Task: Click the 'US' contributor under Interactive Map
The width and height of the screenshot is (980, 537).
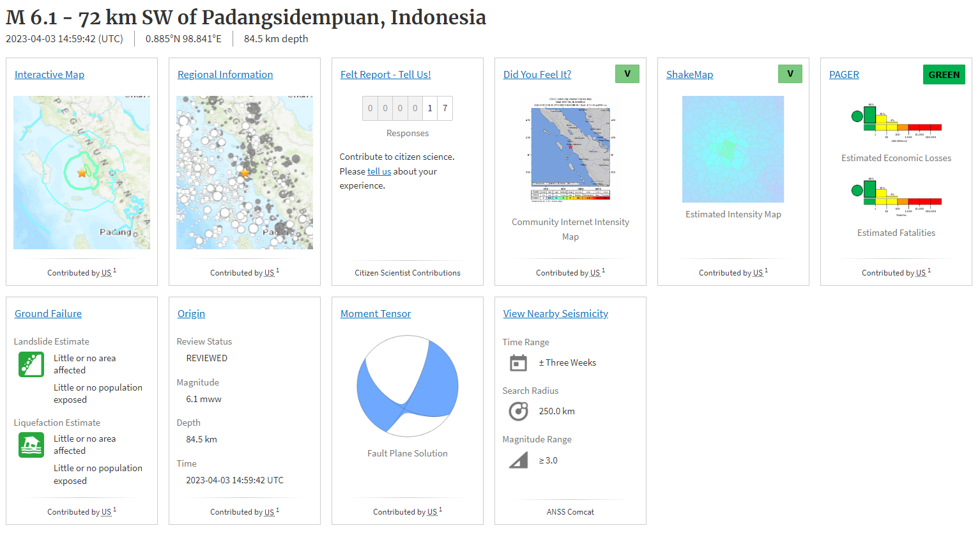Action: [x=107, y=273]
